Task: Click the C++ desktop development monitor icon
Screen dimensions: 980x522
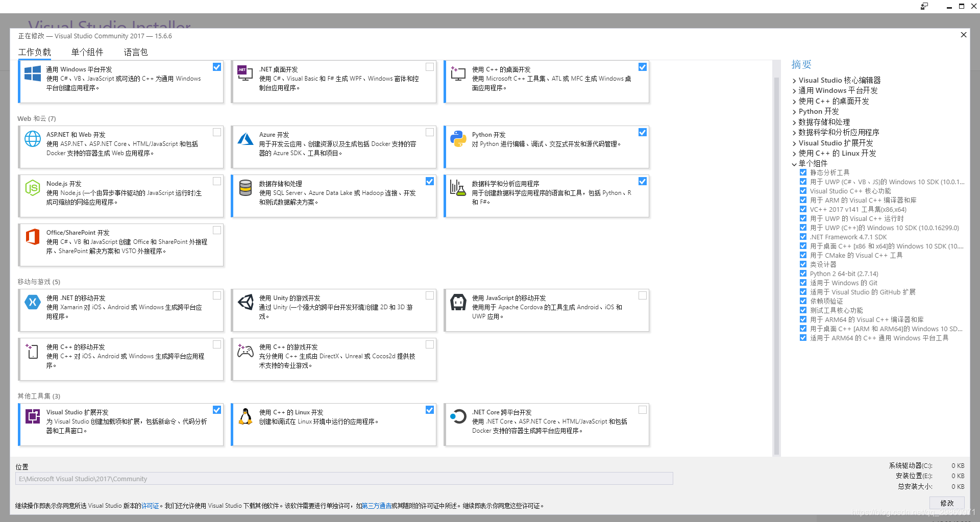Action: coord(458,73)
